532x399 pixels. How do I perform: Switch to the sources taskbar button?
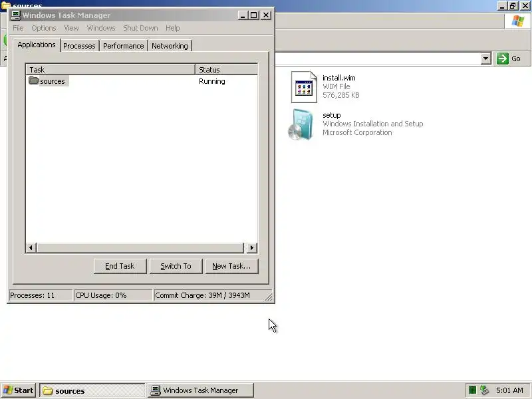pos(92,390)
